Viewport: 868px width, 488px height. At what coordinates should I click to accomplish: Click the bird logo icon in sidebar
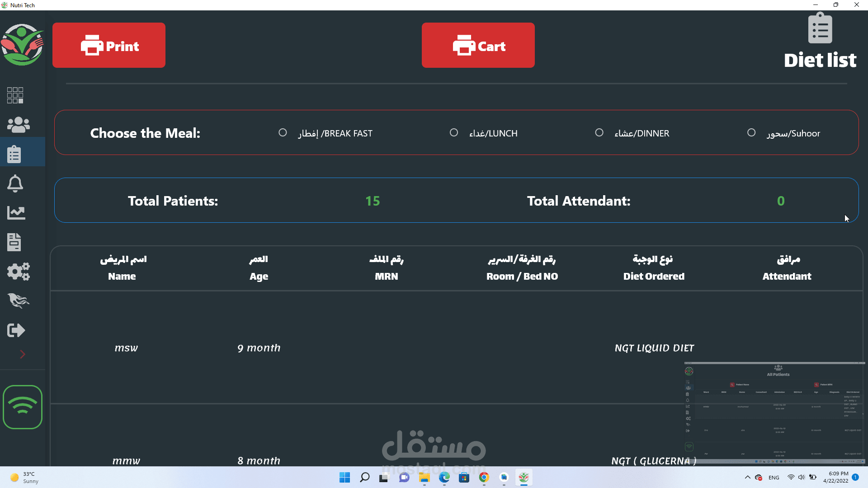point(18,300)
